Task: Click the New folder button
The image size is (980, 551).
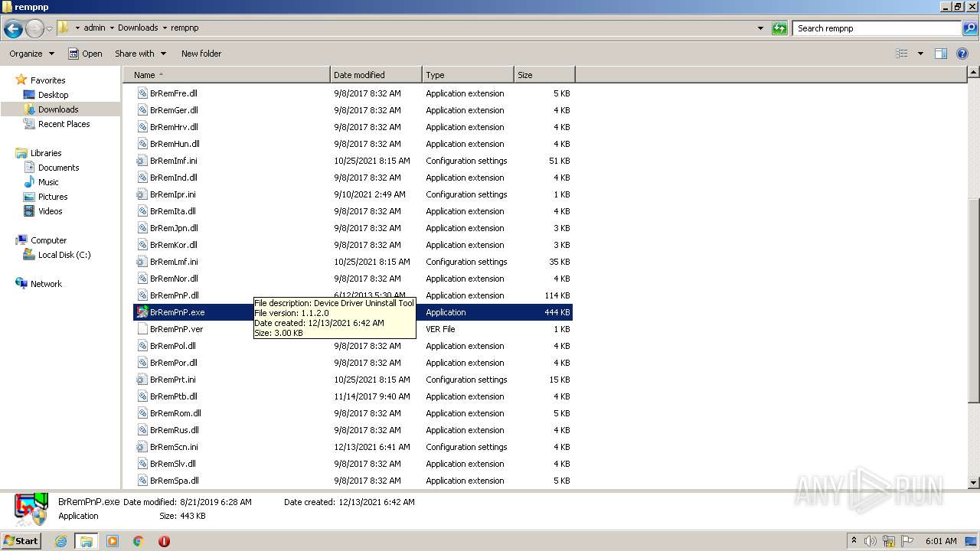Action: (x=201, y=54)
